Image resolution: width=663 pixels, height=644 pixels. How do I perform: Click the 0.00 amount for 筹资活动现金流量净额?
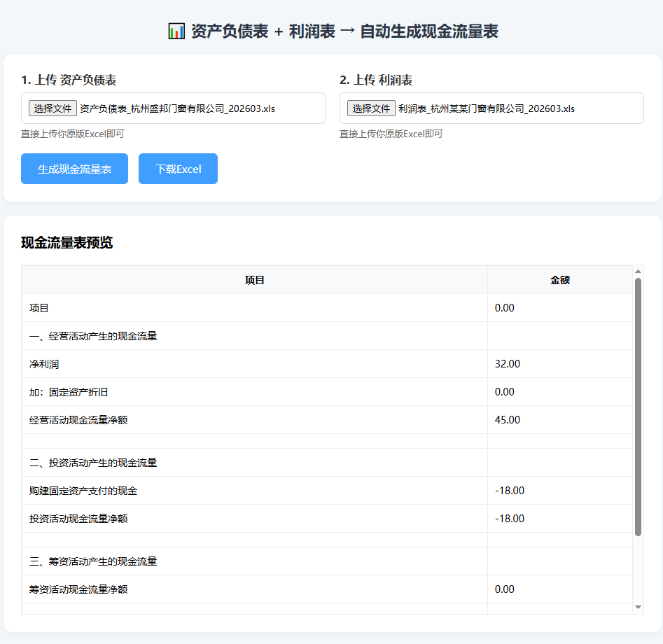505,589
